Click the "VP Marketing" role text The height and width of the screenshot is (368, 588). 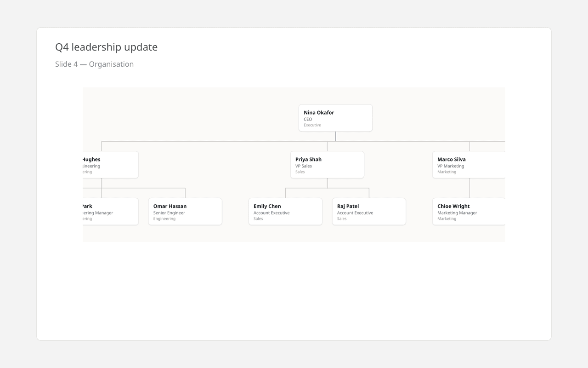451,166
